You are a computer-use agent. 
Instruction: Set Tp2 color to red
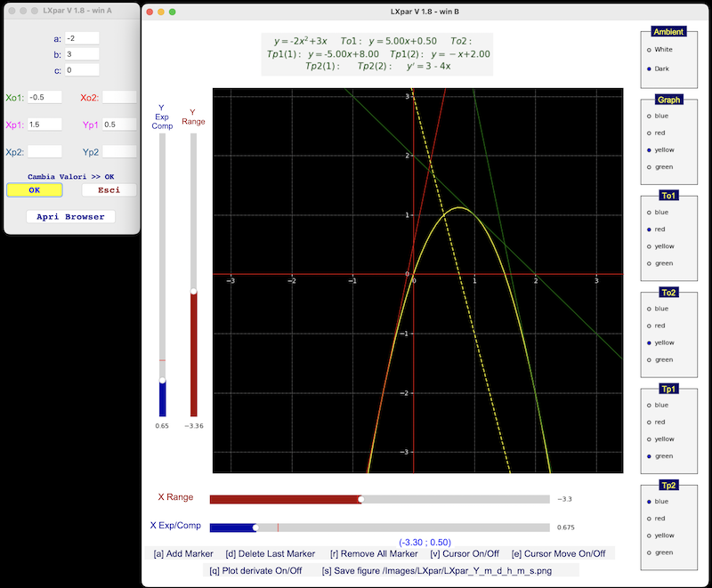(649, 519)
